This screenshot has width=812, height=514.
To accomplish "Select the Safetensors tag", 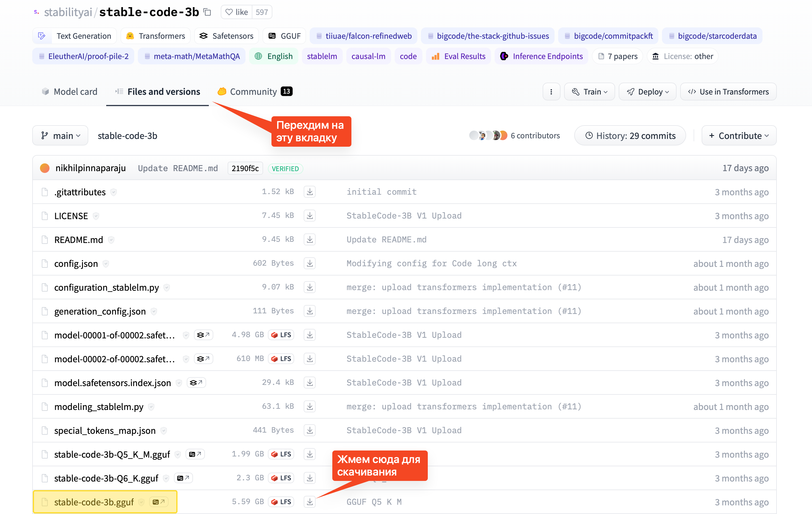I will (226, 36).
